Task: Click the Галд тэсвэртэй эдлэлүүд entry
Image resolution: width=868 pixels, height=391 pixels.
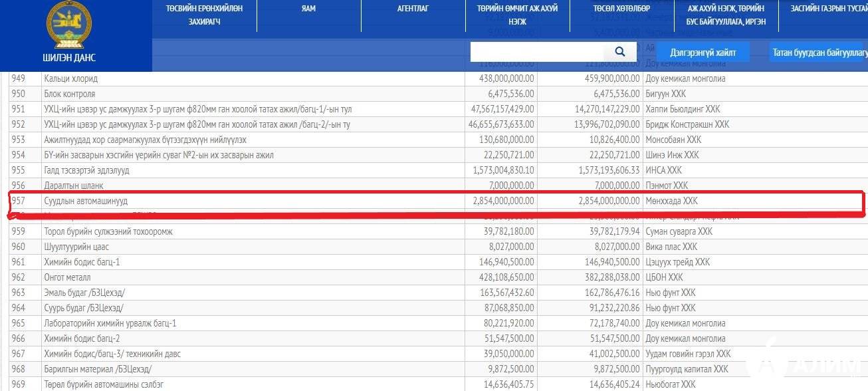Action: [86, 170]
